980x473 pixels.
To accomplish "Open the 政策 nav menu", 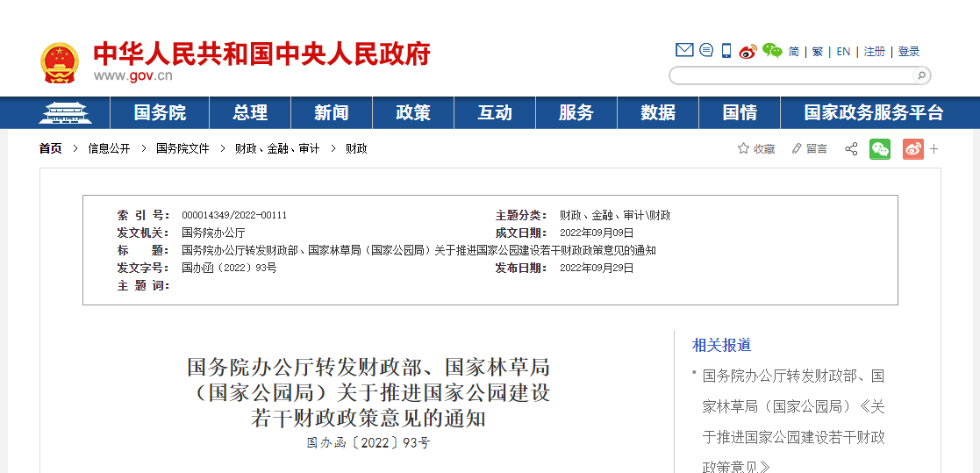I will pos(413,112).
